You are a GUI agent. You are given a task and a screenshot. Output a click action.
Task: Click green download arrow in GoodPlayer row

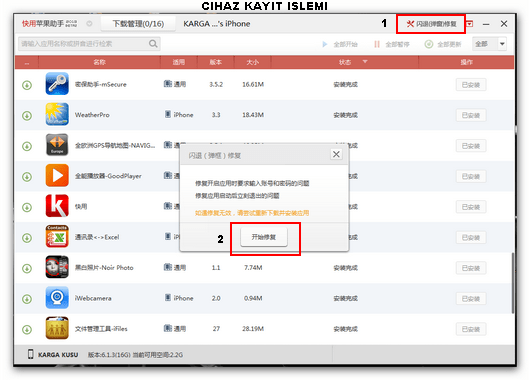coord(27,177)
